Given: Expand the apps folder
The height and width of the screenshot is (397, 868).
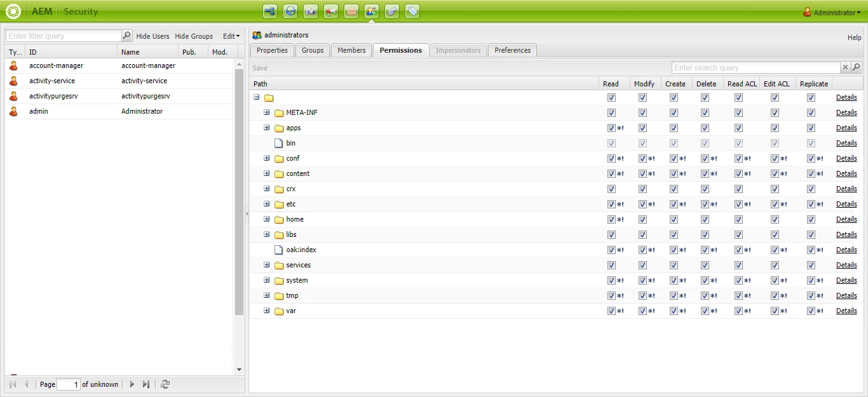Looking at the screenshot, I should (x=267, y=128).
